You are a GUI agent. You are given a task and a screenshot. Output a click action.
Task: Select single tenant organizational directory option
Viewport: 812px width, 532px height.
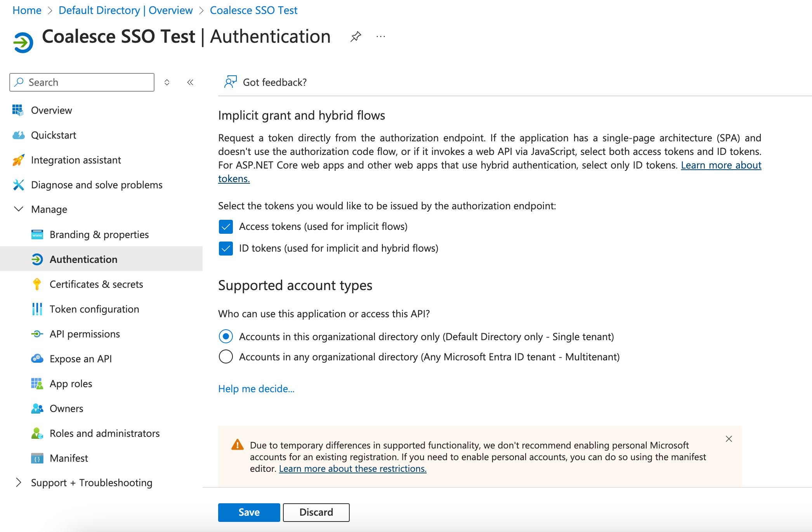226,336
